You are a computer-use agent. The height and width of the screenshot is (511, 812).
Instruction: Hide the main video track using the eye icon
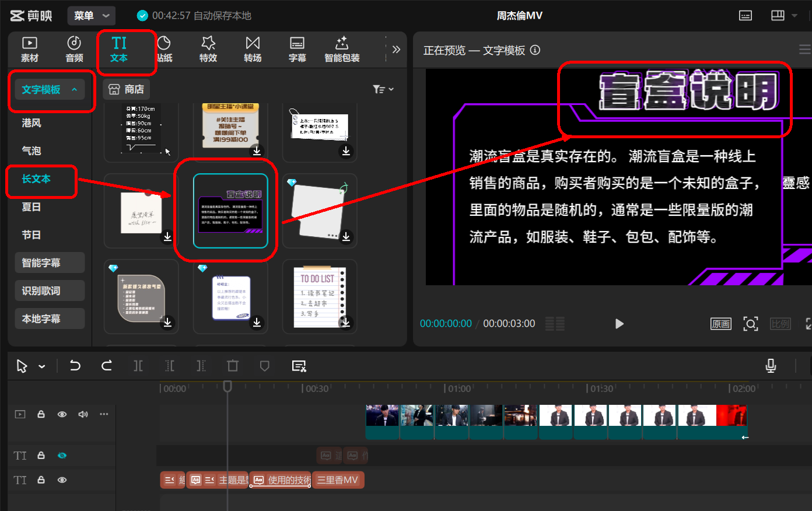pos(62,414)
